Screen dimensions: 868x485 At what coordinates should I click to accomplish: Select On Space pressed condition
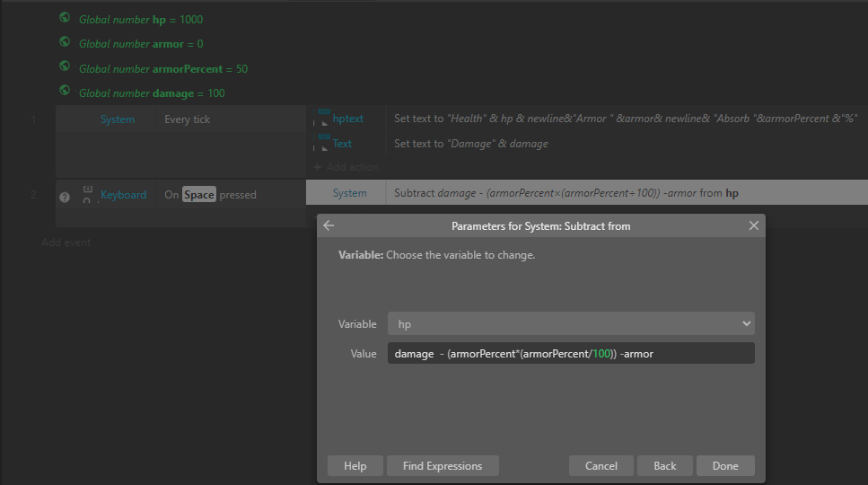[210, 194]
